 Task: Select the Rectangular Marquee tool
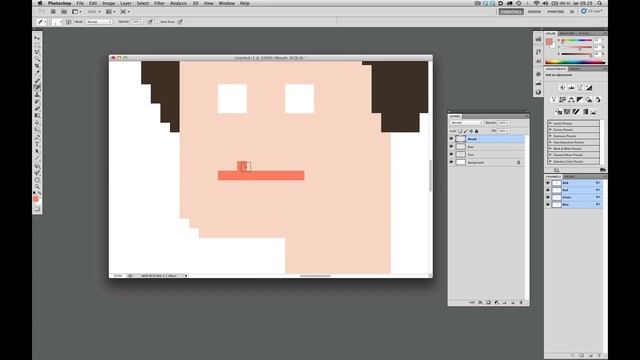point(37,45)
